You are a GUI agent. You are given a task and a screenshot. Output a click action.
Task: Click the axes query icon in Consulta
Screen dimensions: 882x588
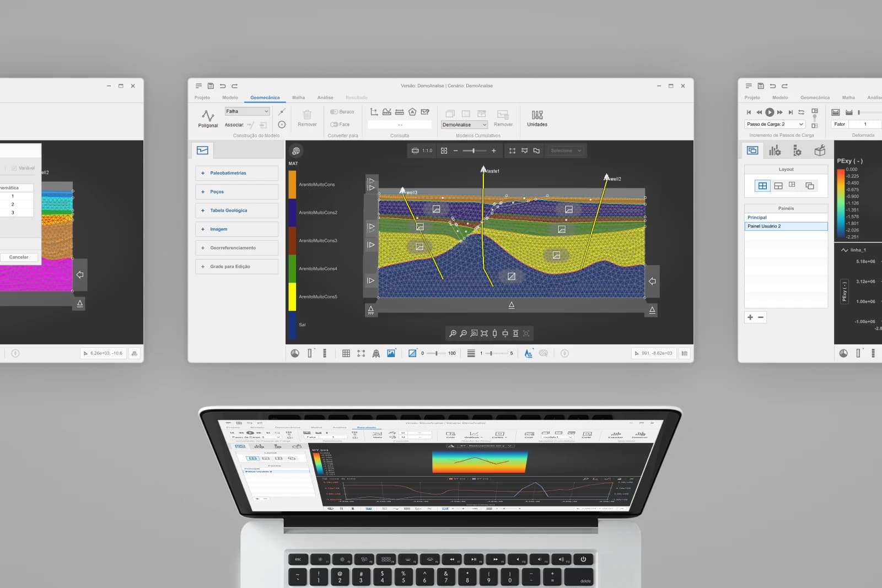(374, 112)
